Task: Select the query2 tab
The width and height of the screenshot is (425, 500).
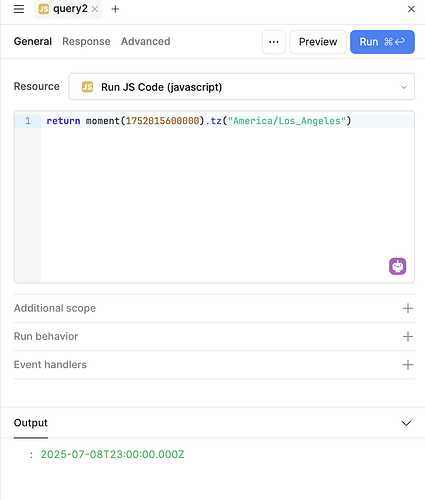Action: (63, 9)
